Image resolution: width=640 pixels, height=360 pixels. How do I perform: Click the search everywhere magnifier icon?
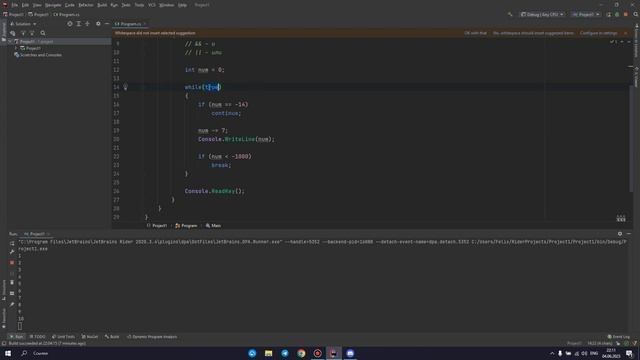coord(636,14)
